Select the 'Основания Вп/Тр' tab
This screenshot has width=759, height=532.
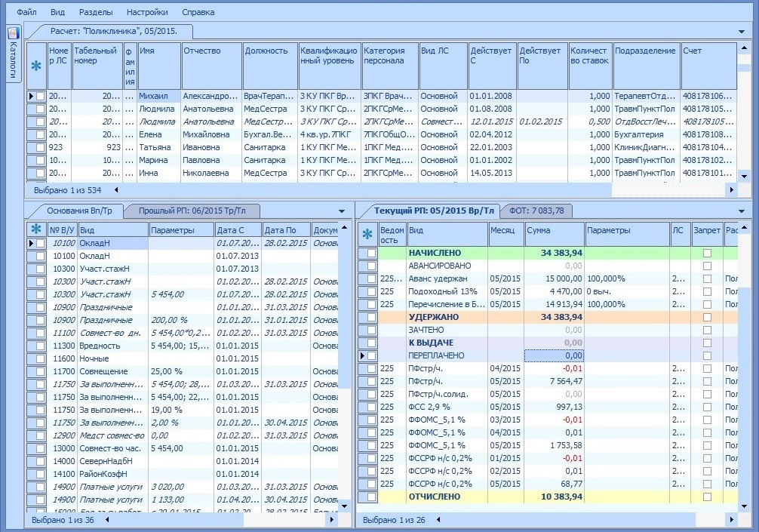[x=79, y=211]
